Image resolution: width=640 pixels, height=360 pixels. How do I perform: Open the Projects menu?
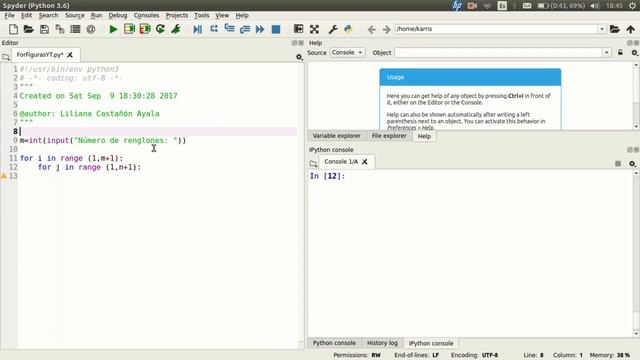[177, 15]
